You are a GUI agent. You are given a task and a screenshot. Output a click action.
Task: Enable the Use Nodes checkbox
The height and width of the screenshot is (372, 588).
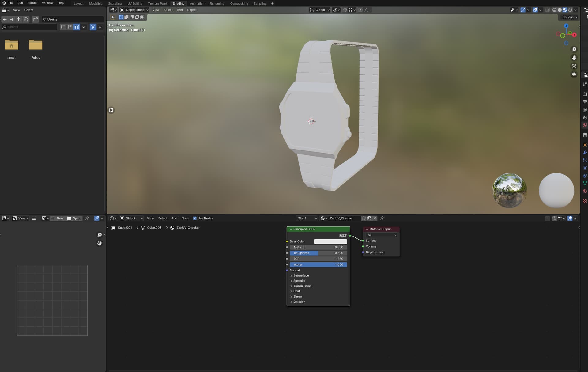click(195, 218)
